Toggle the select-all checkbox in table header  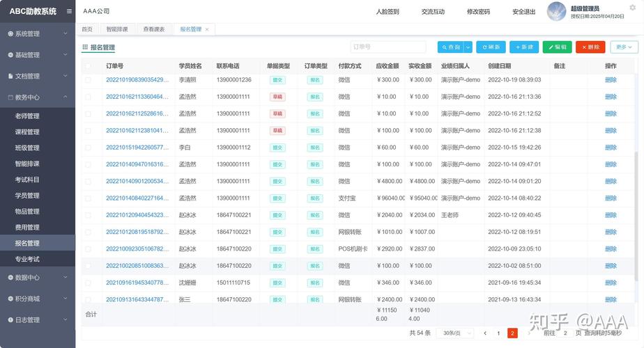click(x=88, y=66)
